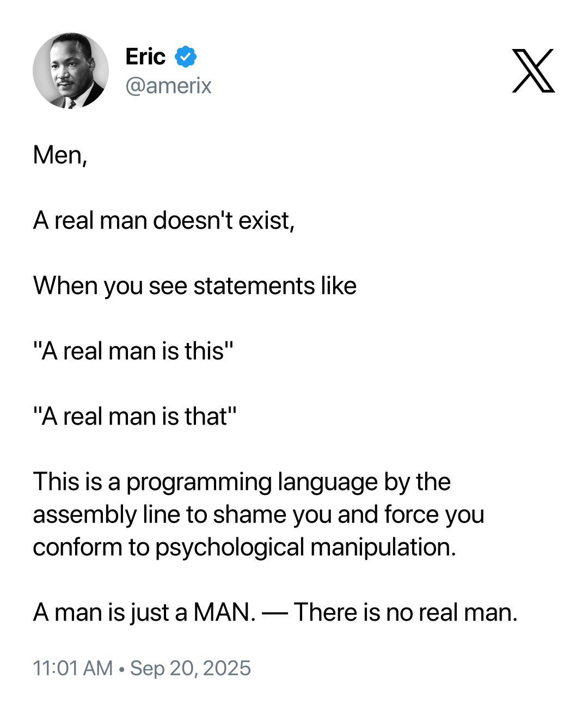Click the capitalized word "MAN."
Image resolution: width=588 pixels, height=711 pixels.
coord(224,612)
